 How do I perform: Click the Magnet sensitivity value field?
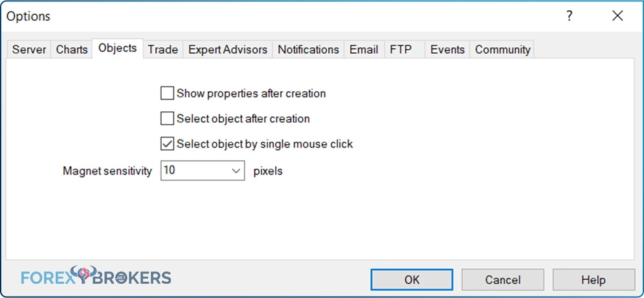point(203,171)
